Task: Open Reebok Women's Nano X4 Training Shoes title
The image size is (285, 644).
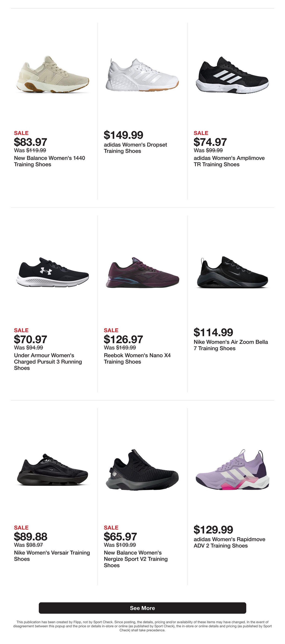Action: [x=137, y=359]
